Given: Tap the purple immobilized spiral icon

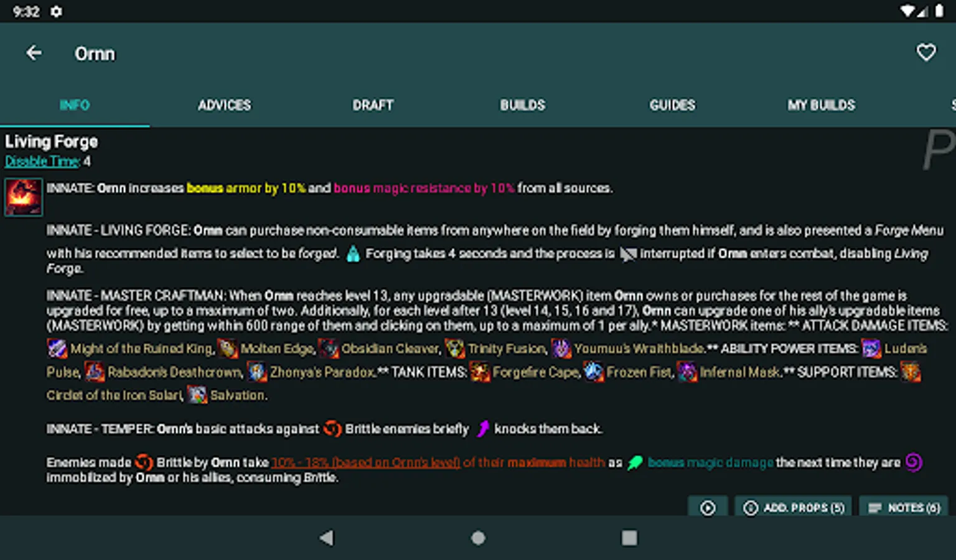Looking at the screenshot, I should pyautogui.click(x=914, y=462).
